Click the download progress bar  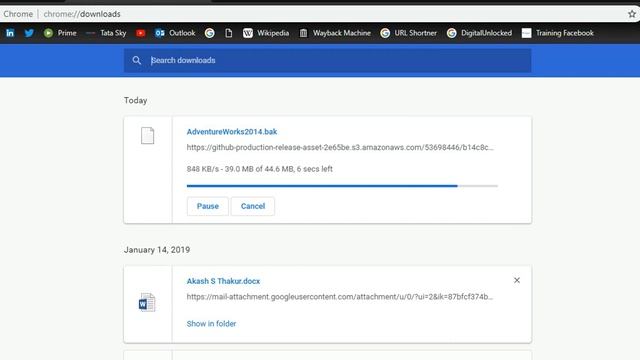tap(342, 186)
